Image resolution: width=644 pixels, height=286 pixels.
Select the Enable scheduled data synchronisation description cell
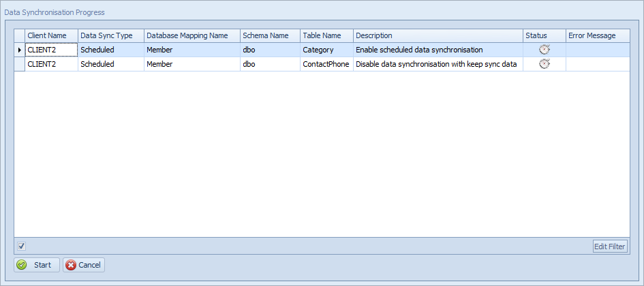[x=438, y=50]
